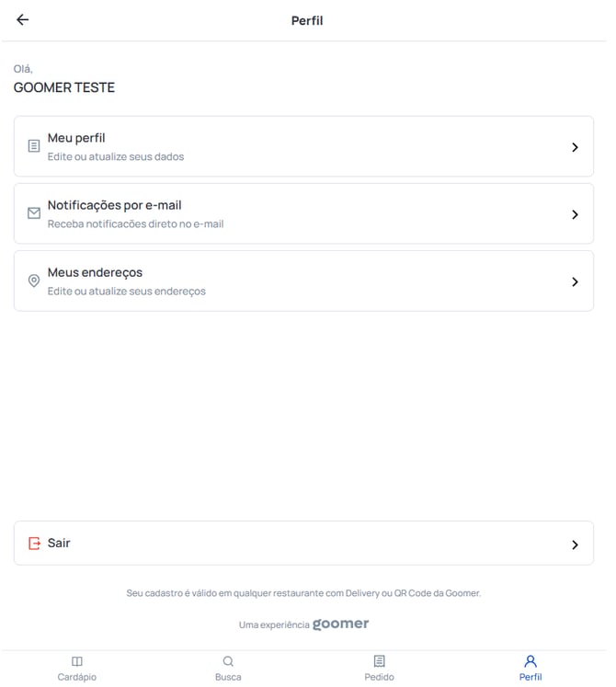Switch to the Cardápio tab
The width and height of the screenshot is (616, 687).
[77, 677]
